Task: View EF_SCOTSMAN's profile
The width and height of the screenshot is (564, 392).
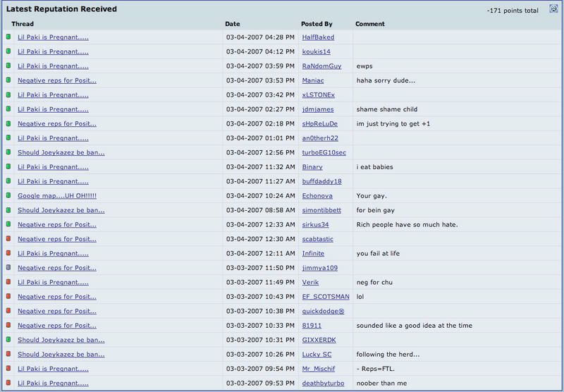Action: 325,297
